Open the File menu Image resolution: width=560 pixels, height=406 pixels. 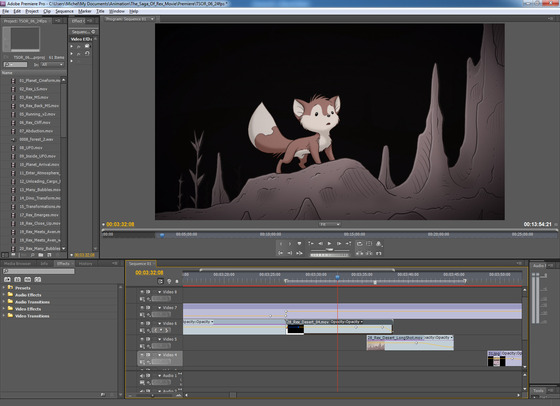[5, 11]
